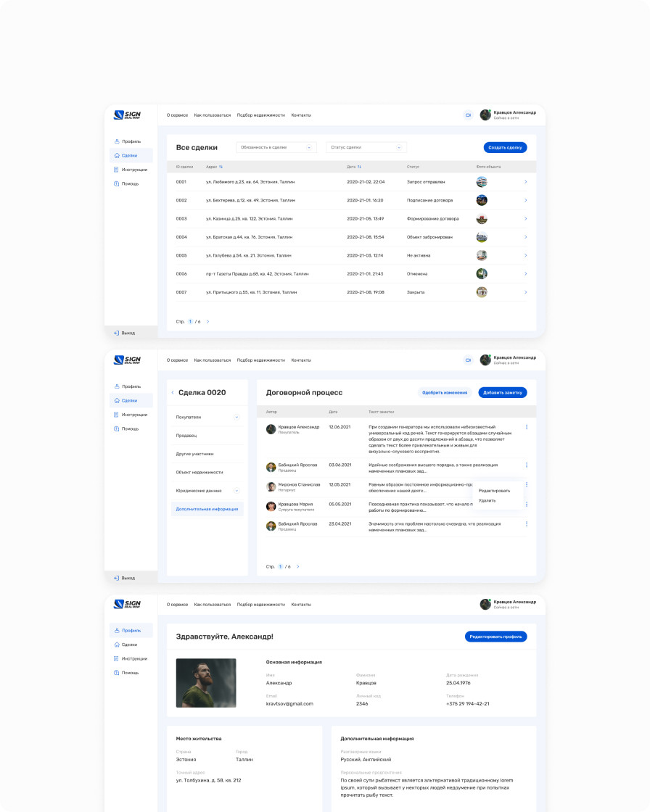Screen dimensions: 650x812
Task: Open О сервисе link on the Все сделки screen
Action: coord(177,115)
